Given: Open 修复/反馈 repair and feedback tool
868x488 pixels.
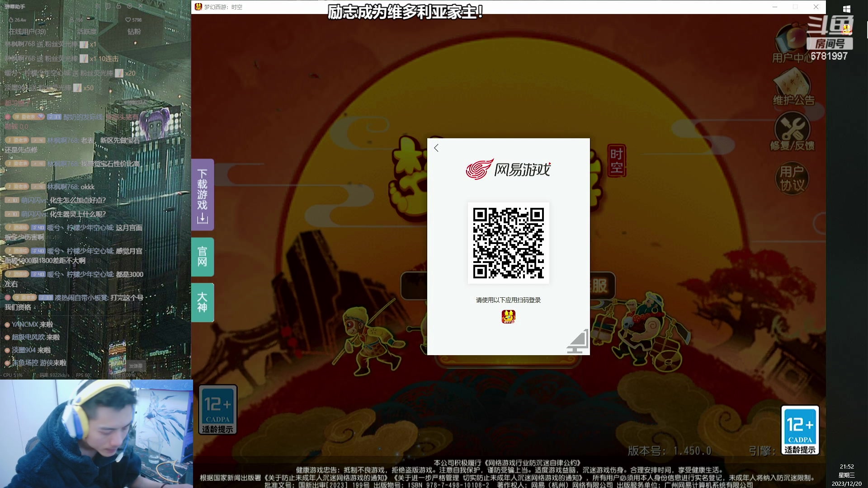Looking at the screenshot, I should click(x=792, y=131).
